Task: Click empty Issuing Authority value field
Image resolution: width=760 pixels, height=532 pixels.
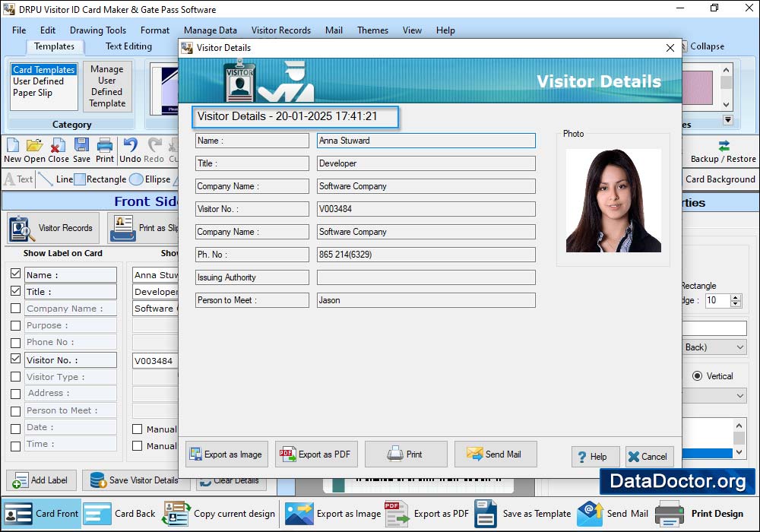Action: click(x=426, y=277)
